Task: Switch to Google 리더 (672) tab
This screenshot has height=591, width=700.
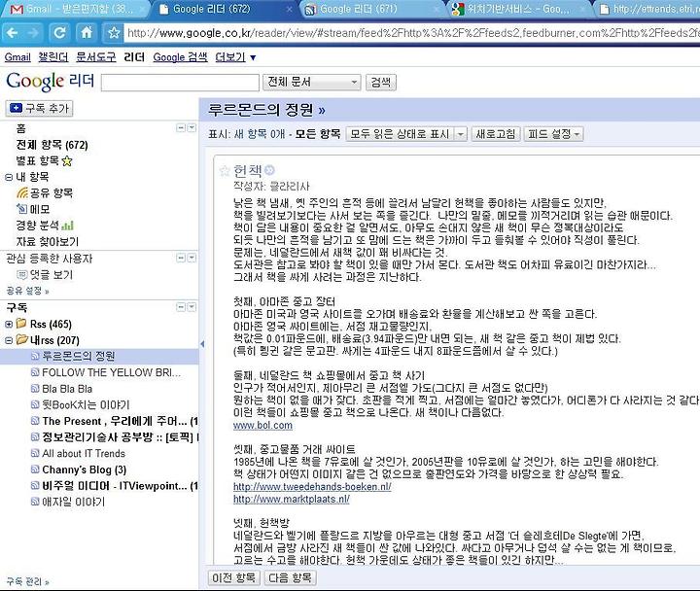Action: pos(224,9)
